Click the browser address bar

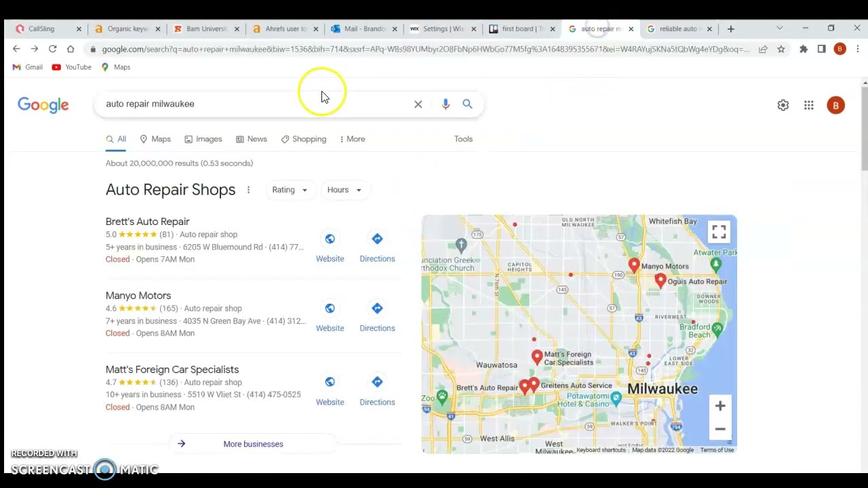pos(426,49)
